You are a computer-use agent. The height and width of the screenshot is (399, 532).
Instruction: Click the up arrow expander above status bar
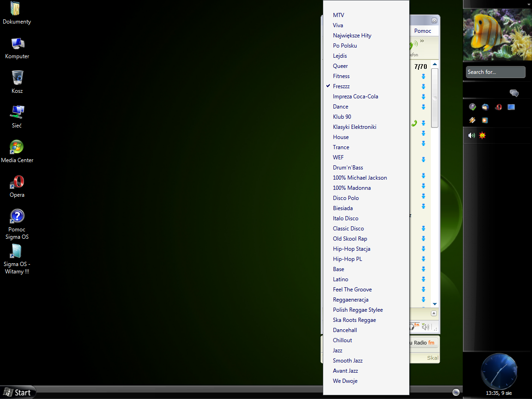coord(434,313)
